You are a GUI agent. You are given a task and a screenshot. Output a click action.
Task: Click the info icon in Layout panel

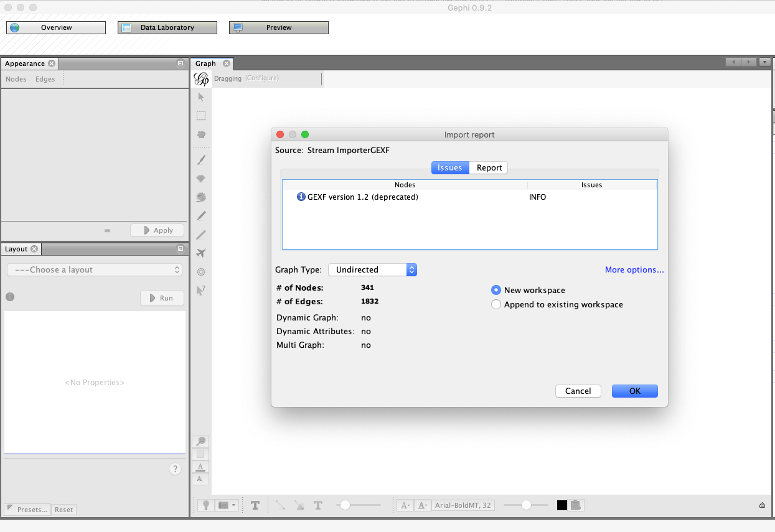[10, 297]
